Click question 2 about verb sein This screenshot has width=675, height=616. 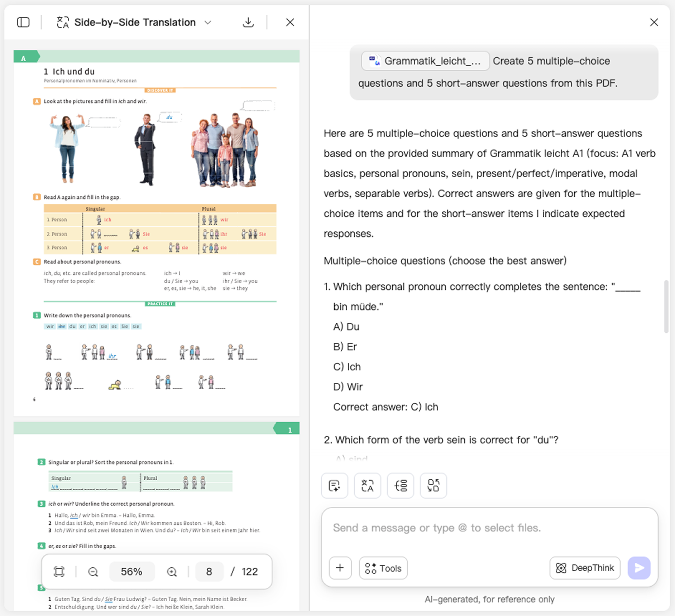point(441,440)
